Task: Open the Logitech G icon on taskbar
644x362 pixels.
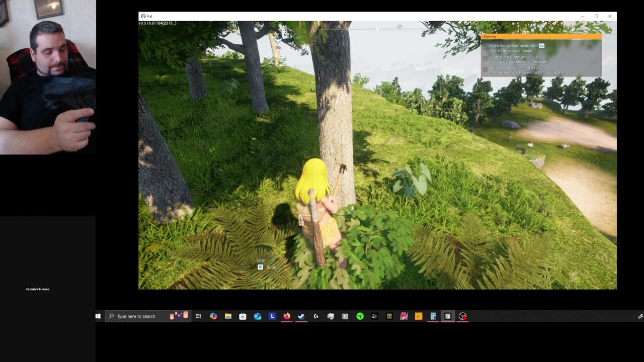Action: (316, 316)
